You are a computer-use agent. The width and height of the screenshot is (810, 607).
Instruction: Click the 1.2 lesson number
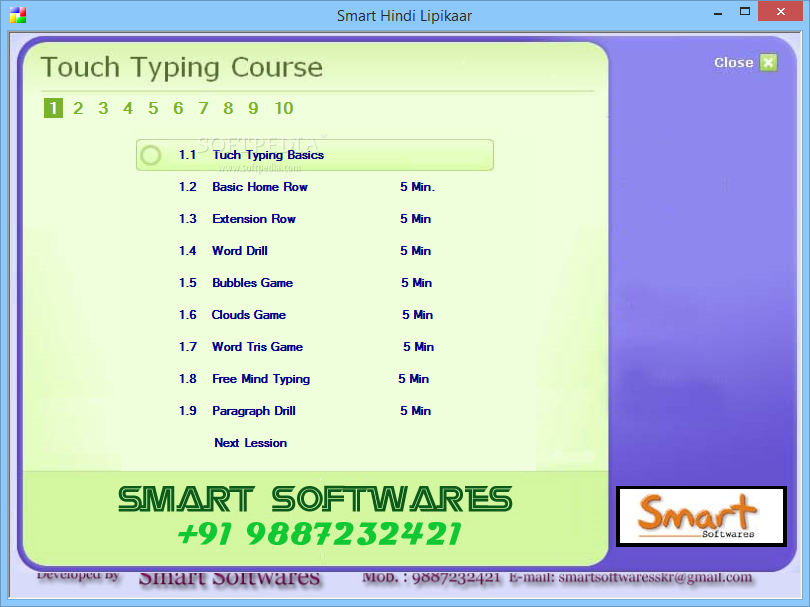click(188, 187)
